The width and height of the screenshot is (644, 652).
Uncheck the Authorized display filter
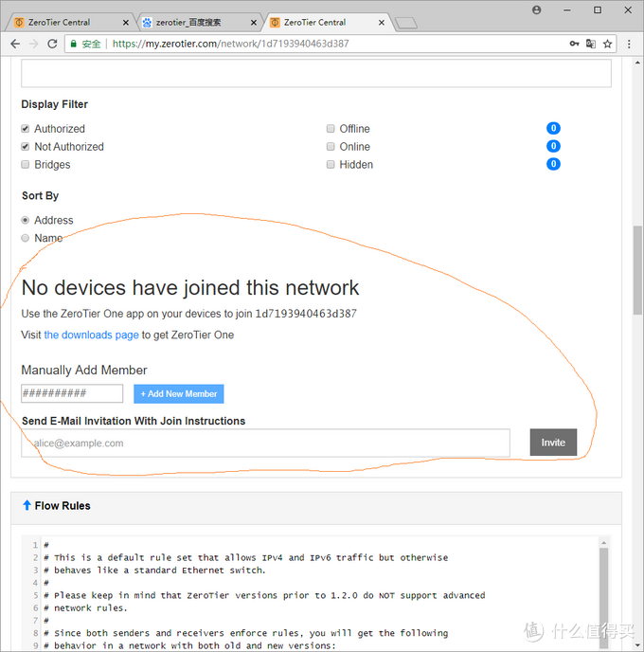[x=26, y=129]
